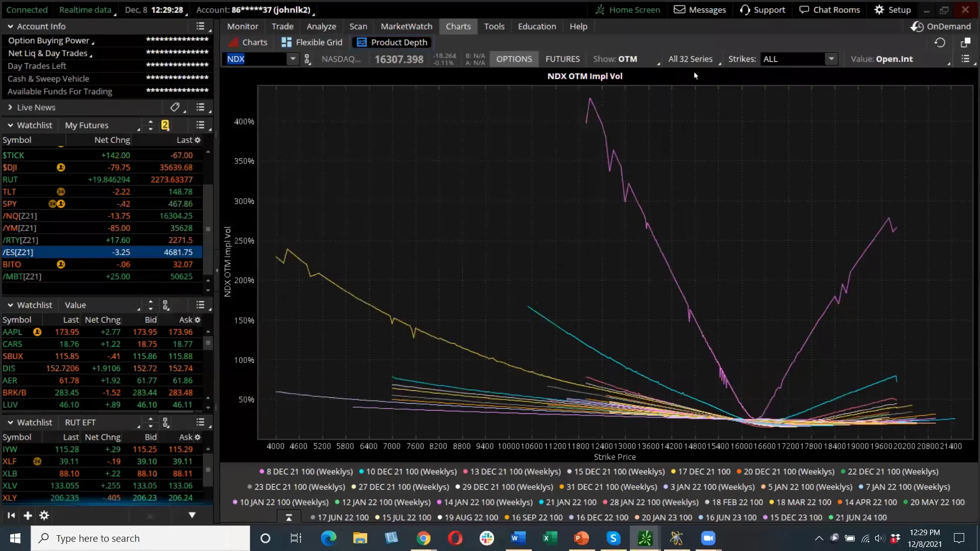
Task: Toggle 17 DEC 21 100 series legend
Action: (x=701, y=471)
